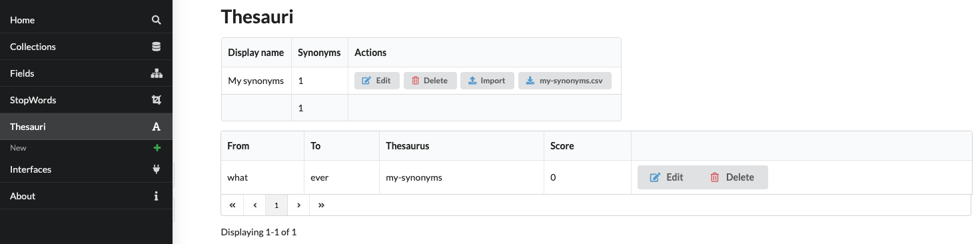Select Thesauri in the sidebar
Viewport: 980px width, 244px height.
86,127
